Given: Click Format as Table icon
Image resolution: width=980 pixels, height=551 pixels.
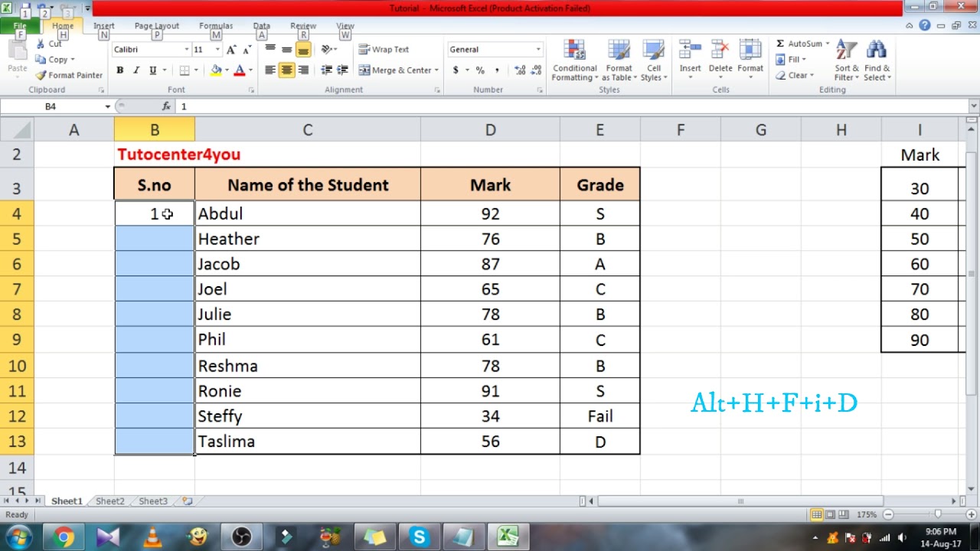Looking at the screenshot, I should coord(619,60).
